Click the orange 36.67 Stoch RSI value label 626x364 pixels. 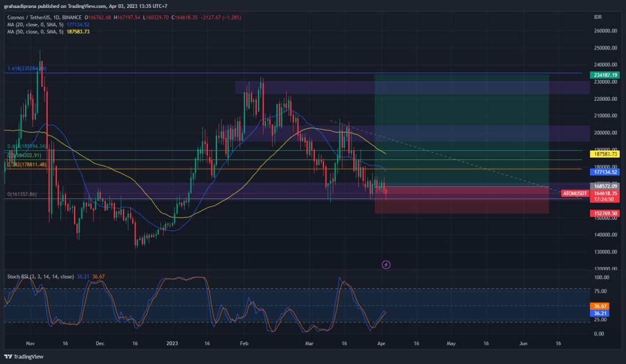click(x=600, y=306)
